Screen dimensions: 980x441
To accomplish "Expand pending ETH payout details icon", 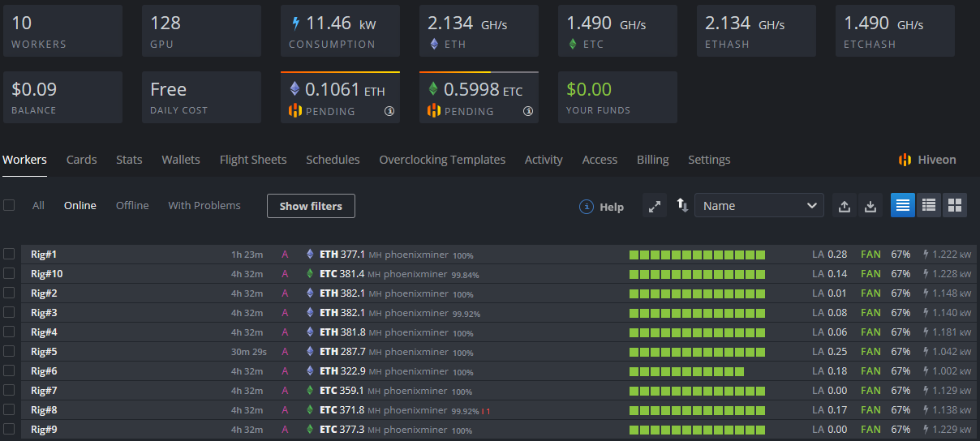I will [389, 111].
